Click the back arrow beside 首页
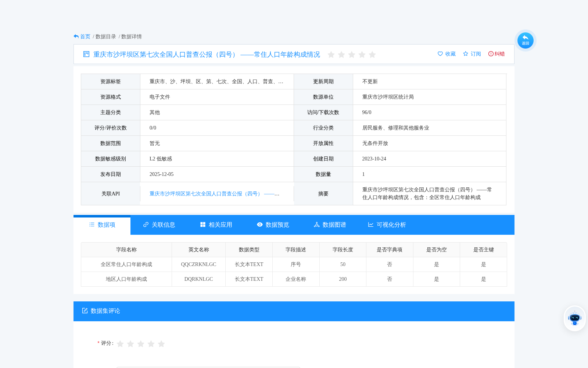Screen dimensions: 588x368 click(76, 36)
